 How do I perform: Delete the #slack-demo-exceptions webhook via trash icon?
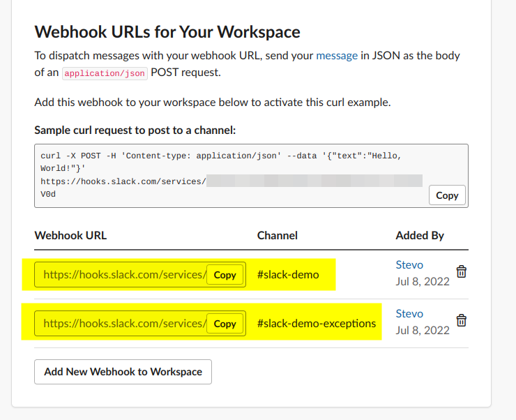pyautogui.click(x=462, y=320)
